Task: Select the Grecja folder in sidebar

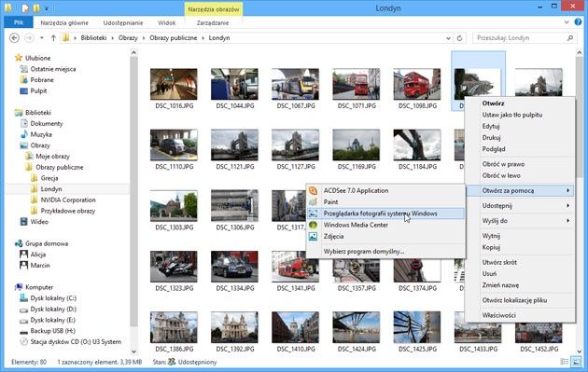Action: pyautogui.click(x=49, y=178)
